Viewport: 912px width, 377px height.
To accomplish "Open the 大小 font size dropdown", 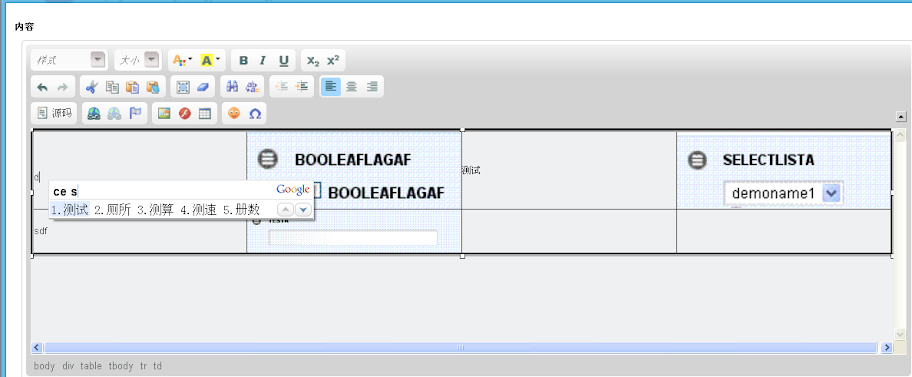I will point(138,60).
